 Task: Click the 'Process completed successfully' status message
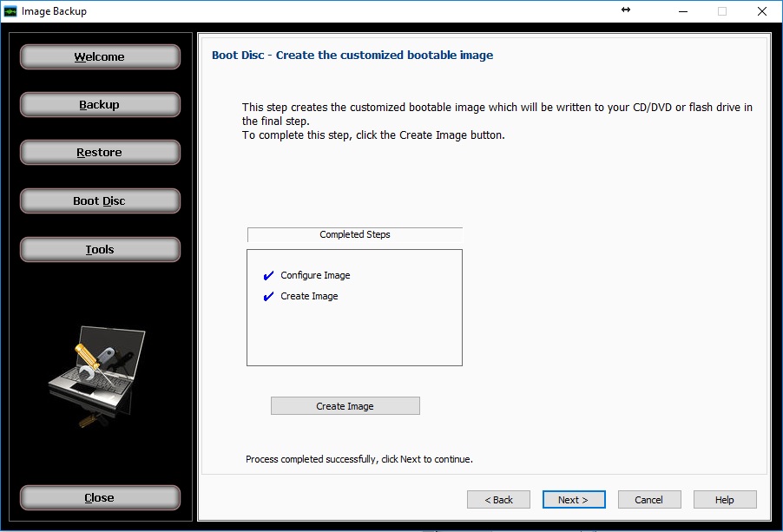click(359, 459)
